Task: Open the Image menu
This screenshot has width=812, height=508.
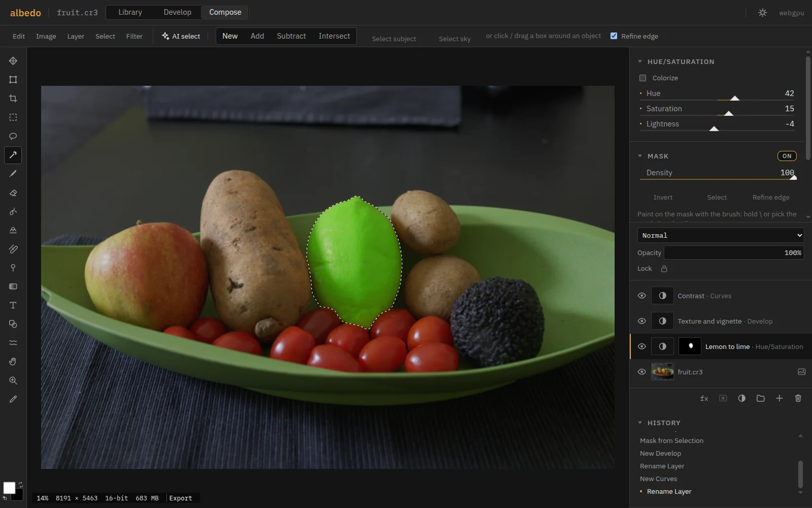Action: click(x=46, y=36)
